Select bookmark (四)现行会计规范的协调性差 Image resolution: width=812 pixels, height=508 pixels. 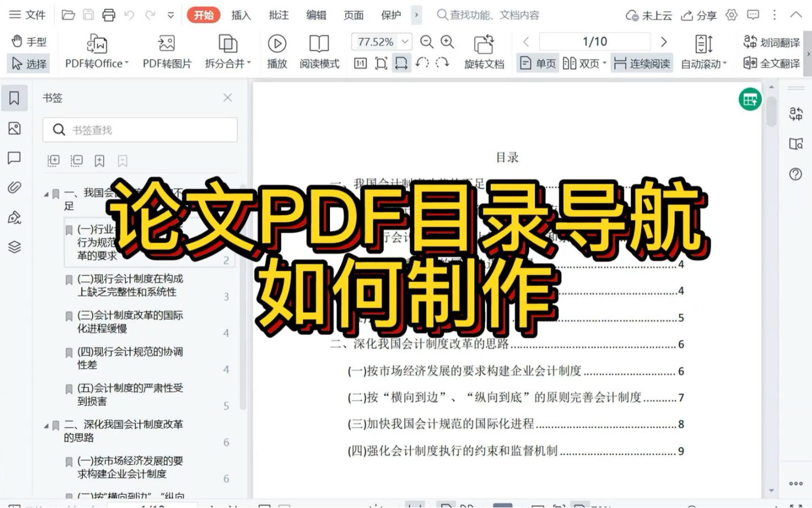click(x=130, y=358)
